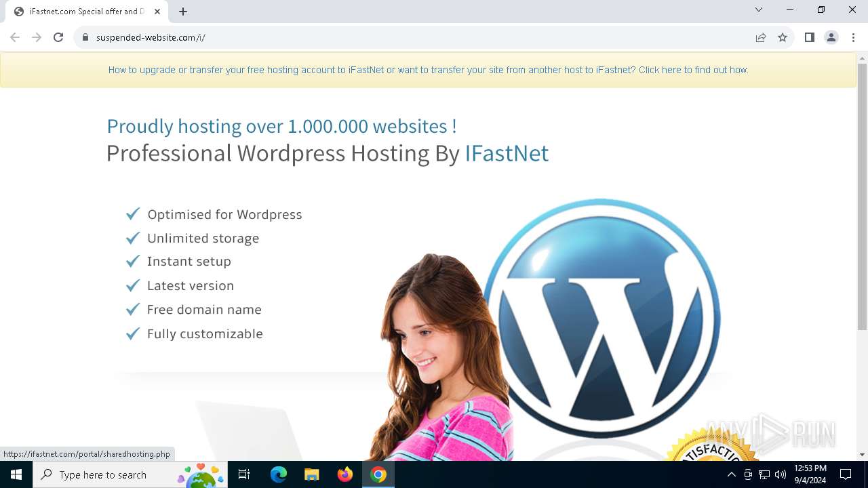Click the page vertical scrollbar
The width and height of the screenshot is (868, 488).
(862, 197)
